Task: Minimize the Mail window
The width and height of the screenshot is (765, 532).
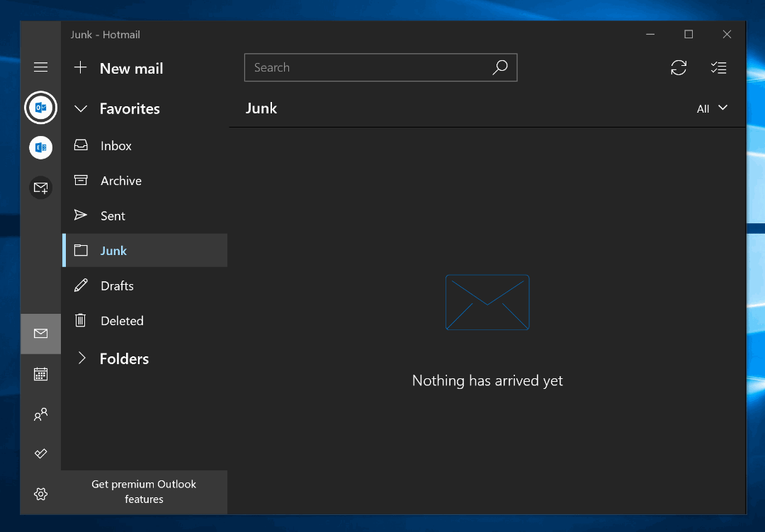Action: coord(650,34)
